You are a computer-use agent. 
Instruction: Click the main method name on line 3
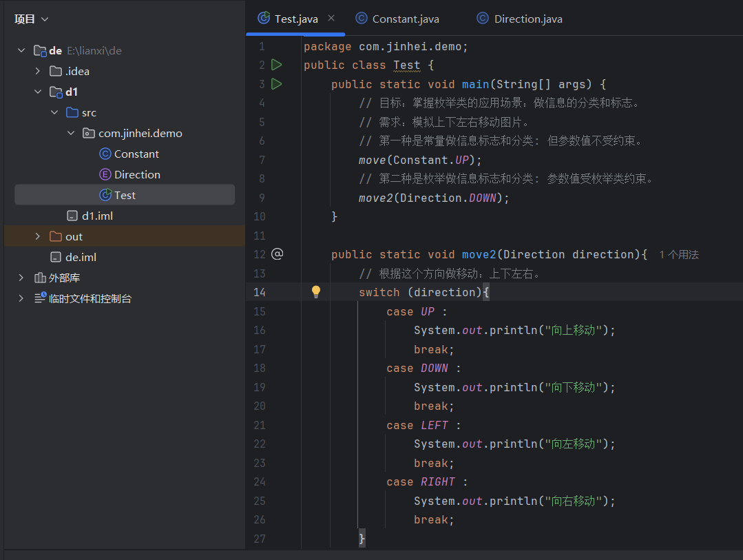475,85
